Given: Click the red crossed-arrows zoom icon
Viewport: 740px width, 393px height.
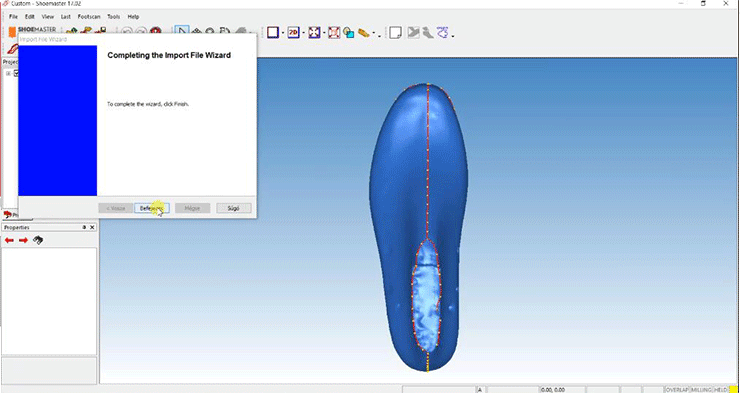Looking at the screenshot, I should tap(334, 33).
